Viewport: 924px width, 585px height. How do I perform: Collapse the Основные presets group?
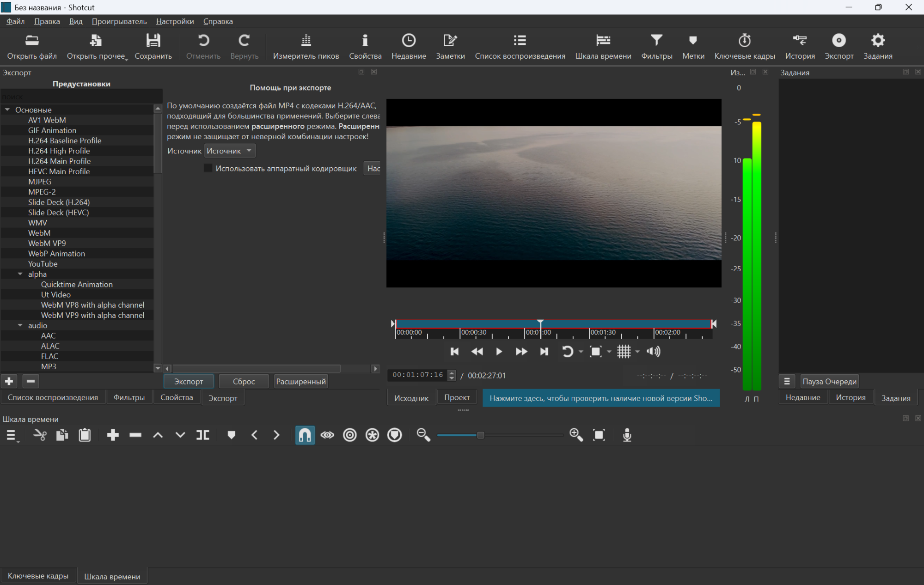pos(7,110)
